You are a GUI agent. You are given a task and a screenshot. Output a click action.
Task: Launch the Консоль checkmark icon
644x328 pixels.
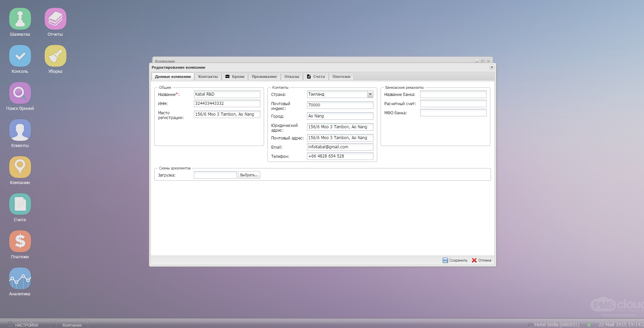pyautogui.click(x=20, y=56)
